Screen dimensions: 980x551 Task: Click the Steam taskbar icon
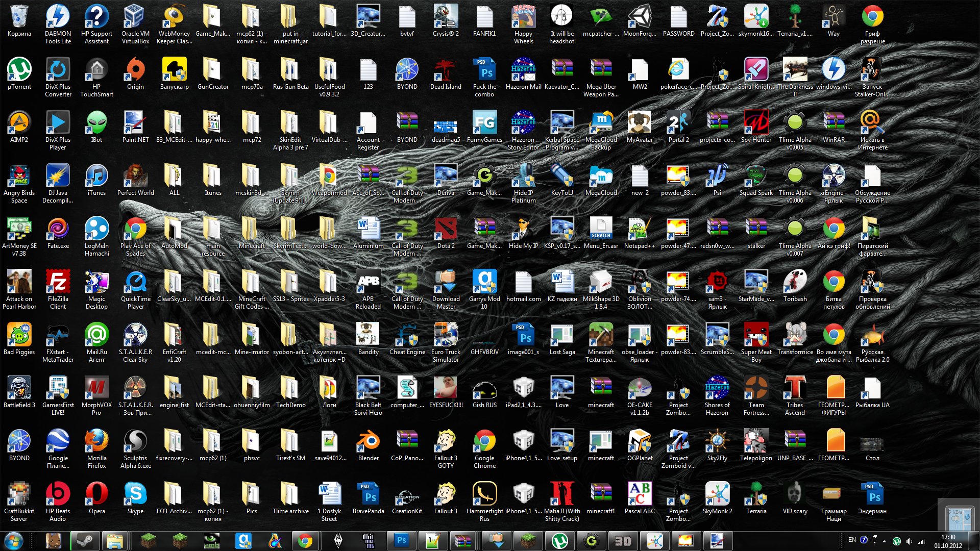click(x=83, y=541)
